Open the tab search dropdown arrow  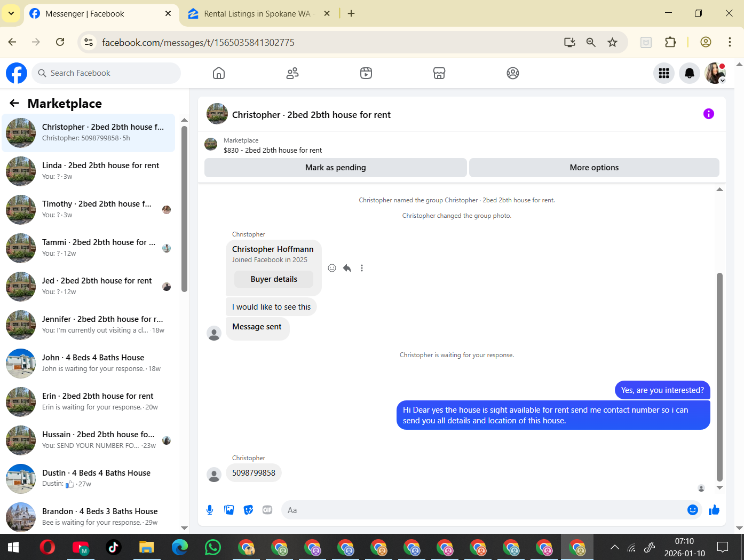[11, 13]
